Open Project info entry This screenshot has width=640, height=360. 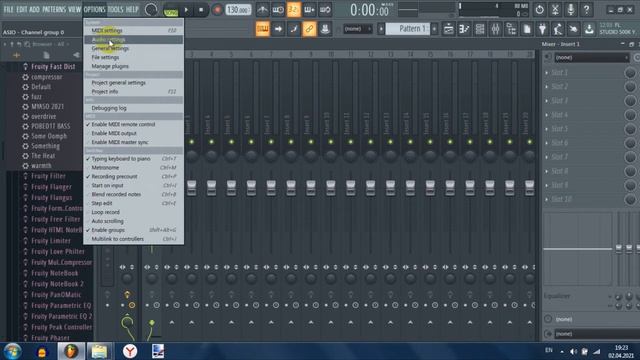click(x=133, y=91)
